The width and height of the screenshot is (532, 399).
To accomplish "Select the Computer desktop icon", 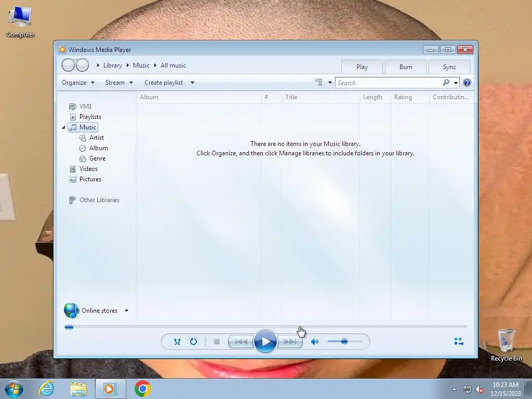I will click(x=20, y=22).
